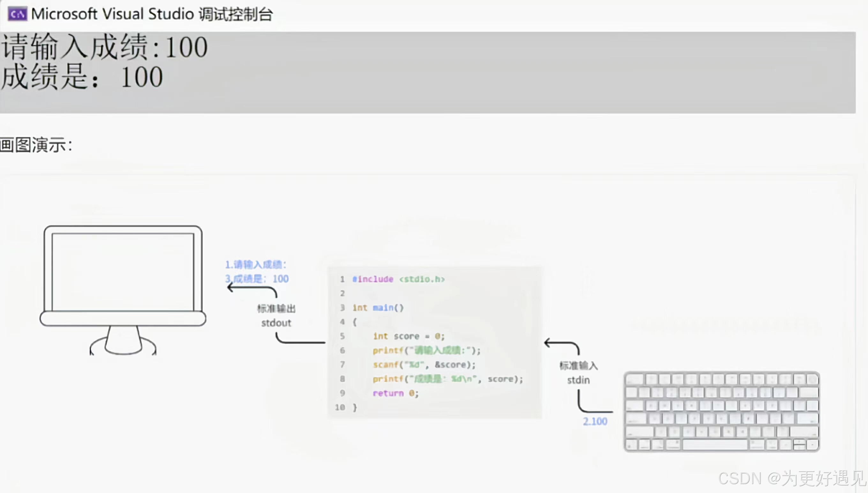Click the CSDN watermark text
Image resolution: width=868 pixels, height=493 pixels.
pyautogui.click(x=791, y=478)
